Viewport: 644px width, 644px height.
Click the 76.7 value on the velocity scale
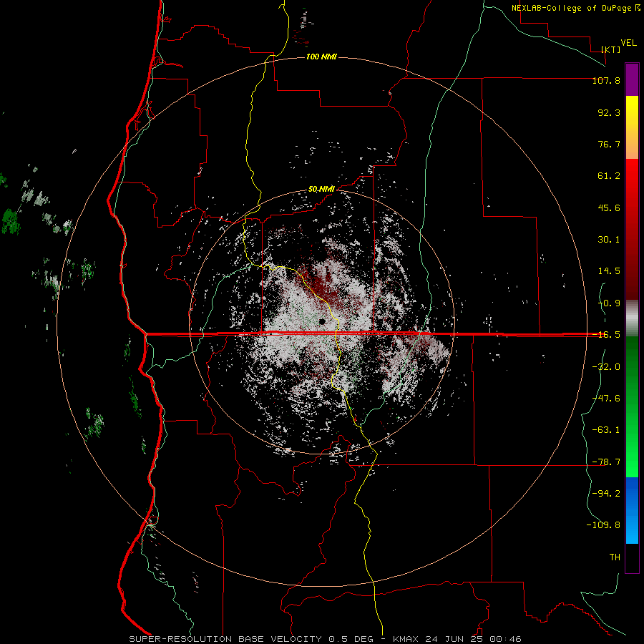[x=609, y=144]
